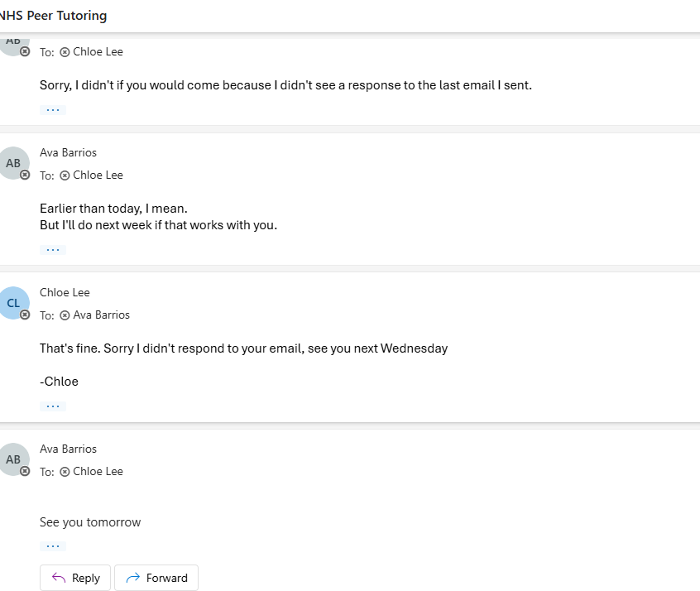Click Ava Barrios avatar beside "Earlier than today" message
Image resolution: width=700 pixels, height=591 pixels.
[13, 163]
